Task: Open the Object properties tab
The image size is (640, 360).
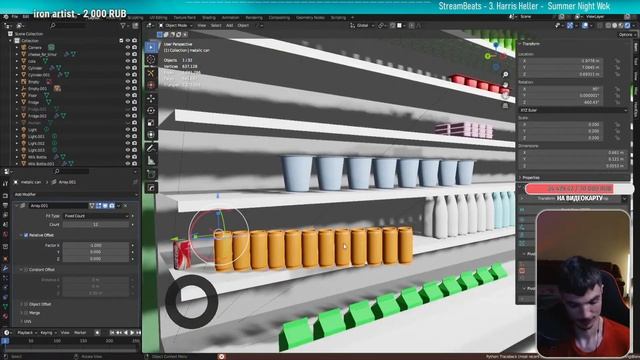Action: pos(5,258)
